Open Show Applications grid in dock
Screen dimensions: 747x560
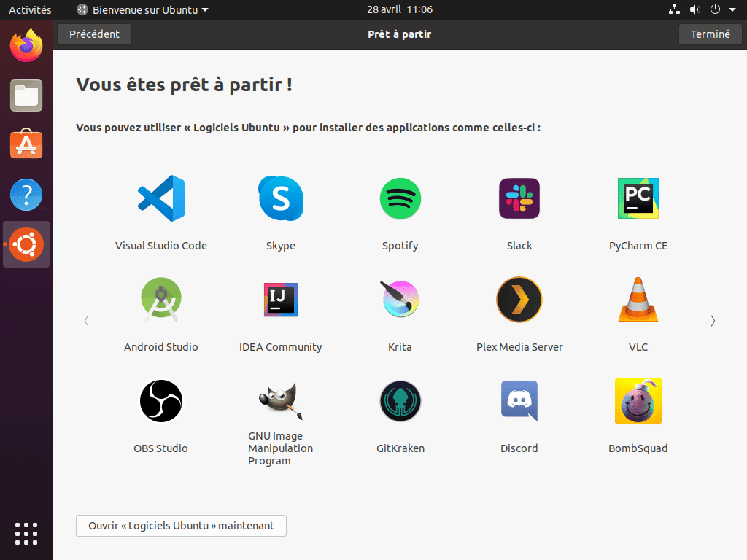[26, 534]
